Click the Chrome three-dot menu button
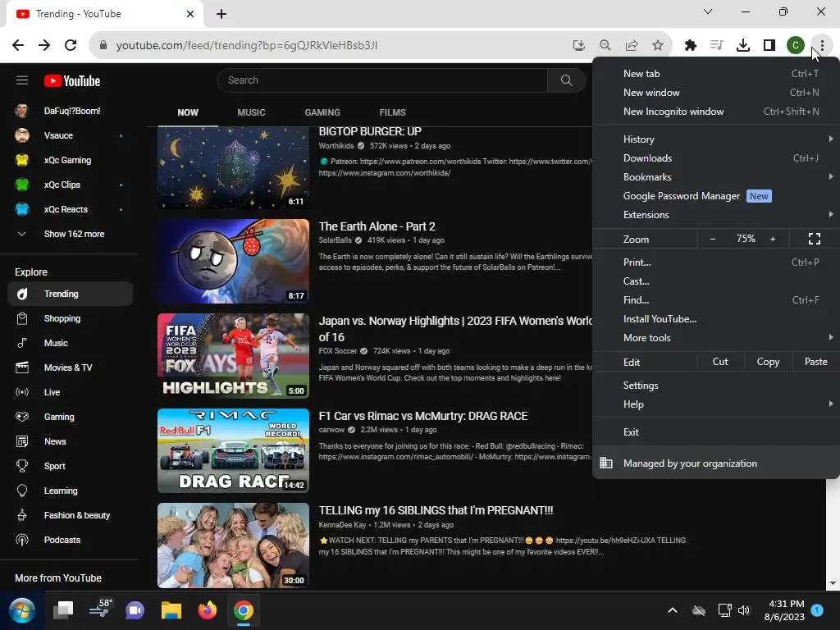 click(822, 46)
